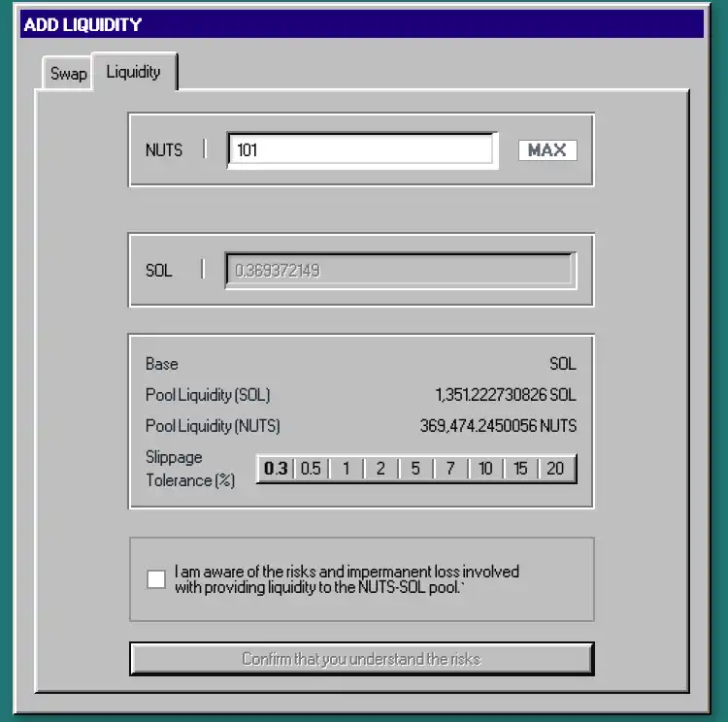
Task: Choose 1 percent slippage tolerance
Action: 346,469
